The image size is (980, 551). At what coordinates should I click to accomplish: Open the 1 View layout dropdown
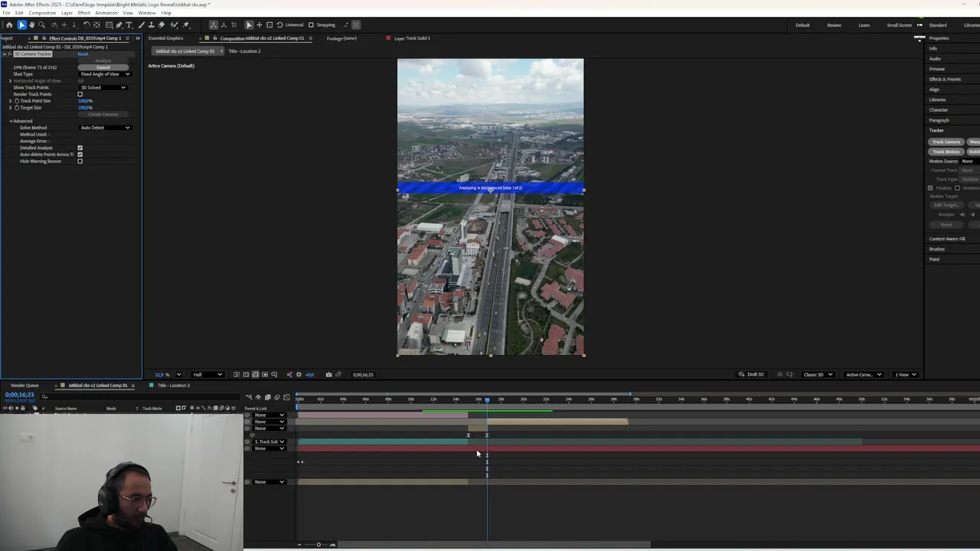click(x=906, y=374)
